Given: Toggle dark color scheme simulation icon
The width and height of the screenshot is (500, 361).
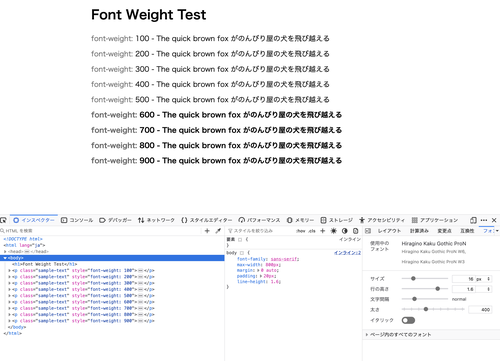Looking at the screenshot, I should [345, 231].
